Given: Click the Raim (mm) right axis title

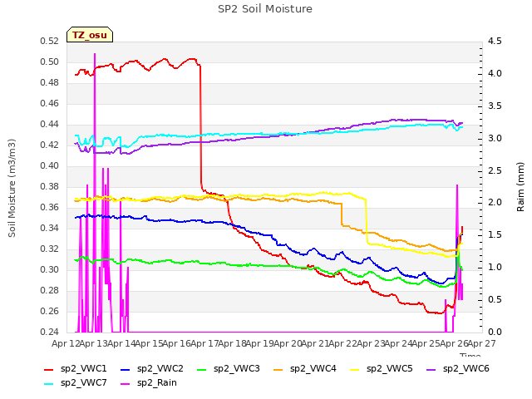Looking at the screenshot, I should (520, 187).
